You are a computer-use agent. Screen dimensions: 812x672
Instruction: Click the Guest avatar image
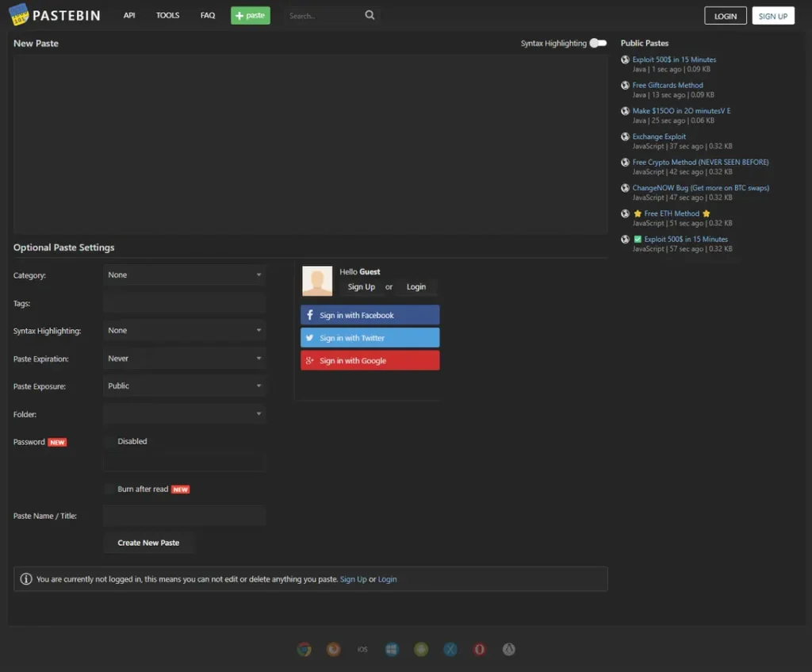[317, 282]
